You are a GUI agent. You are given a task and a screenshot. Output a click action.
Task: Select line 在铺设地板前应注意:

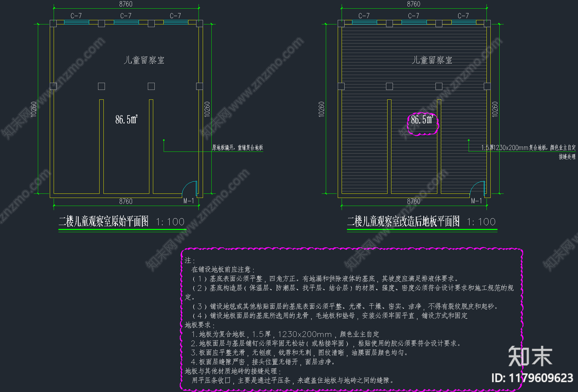click(x=223, y=270)
